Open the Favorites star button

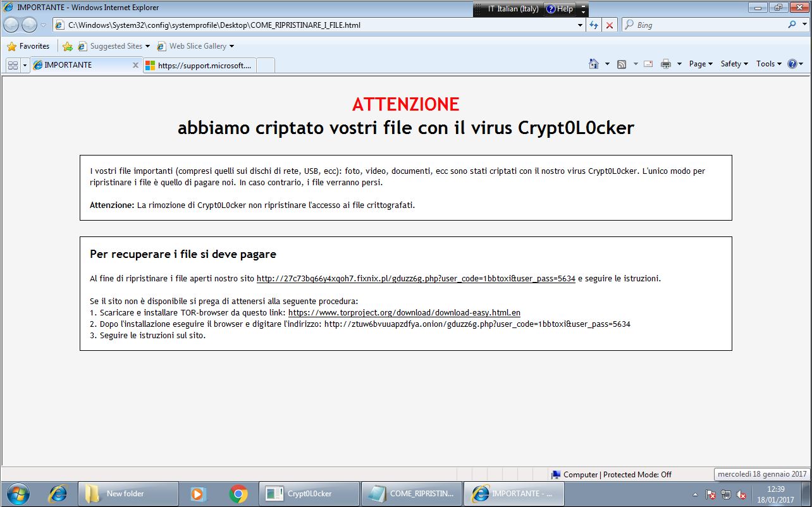click(x=28, y=46)
